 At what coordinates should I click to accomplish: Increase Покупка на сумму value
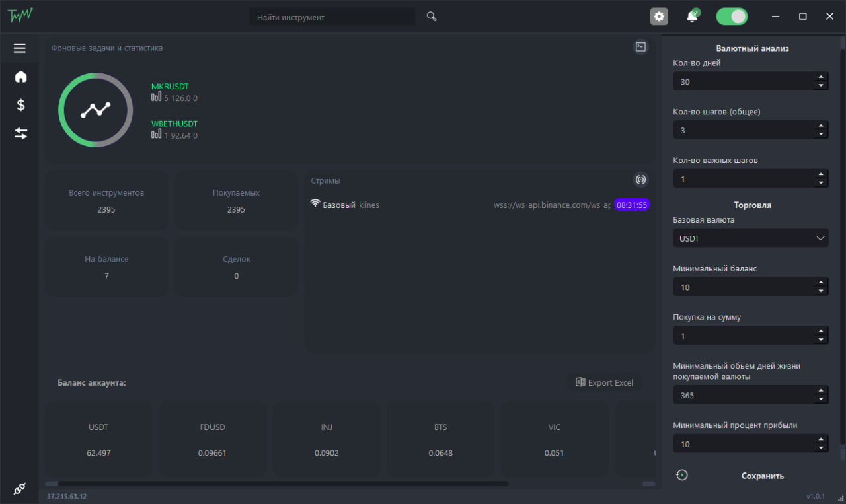pos(821,332)
